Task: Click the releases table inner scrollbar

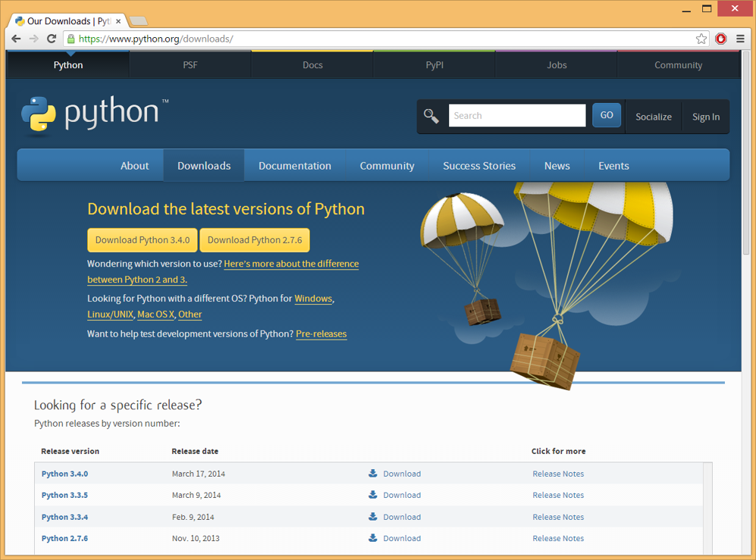Action: click(707, 508)
